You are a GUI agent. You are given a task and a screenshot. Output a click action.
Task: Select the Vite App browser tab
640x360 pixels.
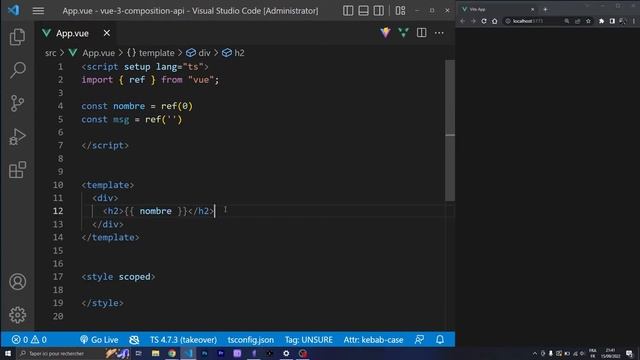(498, 9)
